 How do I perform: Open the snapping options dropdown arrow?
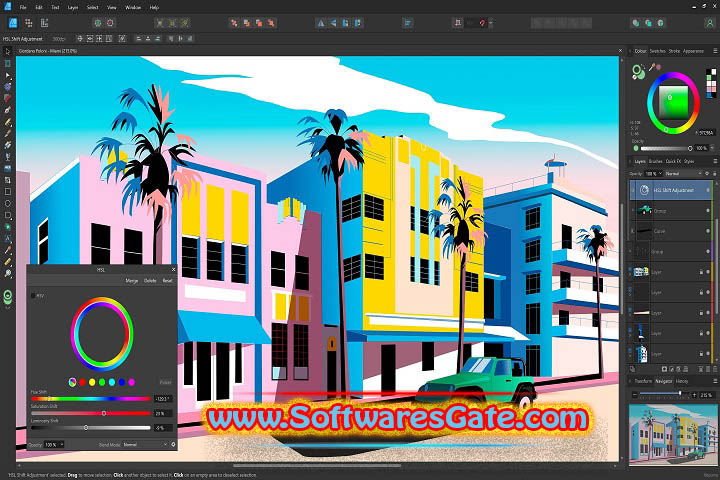(x=490, y=23)
